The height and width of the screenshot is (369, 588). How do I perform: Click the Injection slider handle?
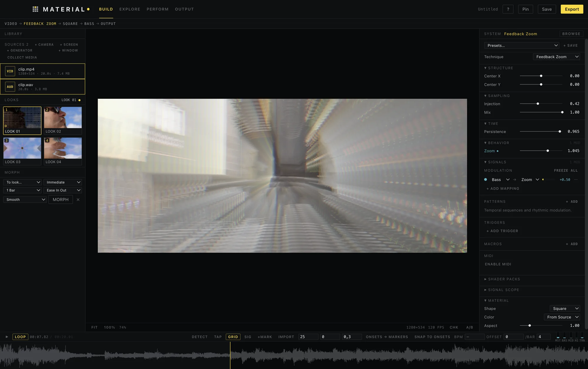[538, 104]
